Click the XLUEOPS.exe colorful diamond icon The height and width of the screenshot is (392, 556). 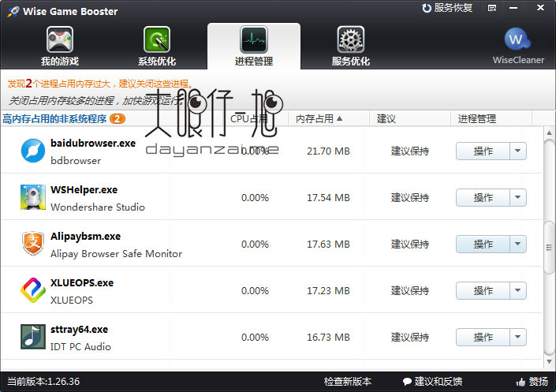click(33, 290)
